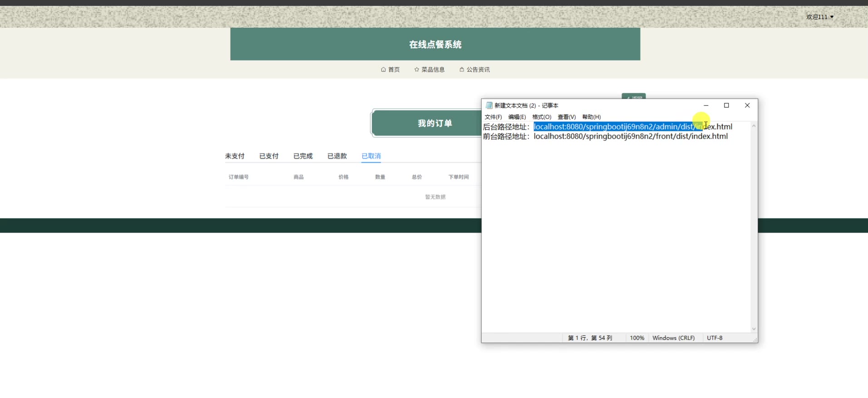The width and height of the screenshot is (868, 398).
Task: Expand the 欢迎111 user dropdown
Action: (x=819, y=17)
